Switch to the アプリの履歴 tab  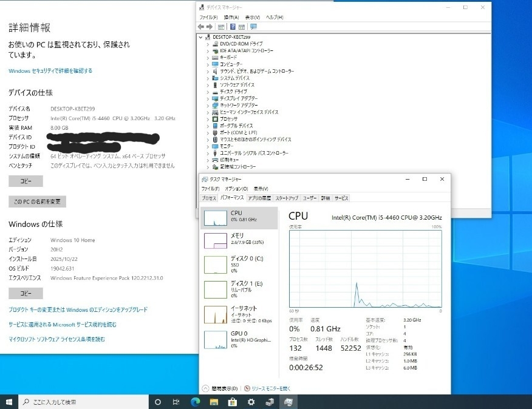(259, 198)
